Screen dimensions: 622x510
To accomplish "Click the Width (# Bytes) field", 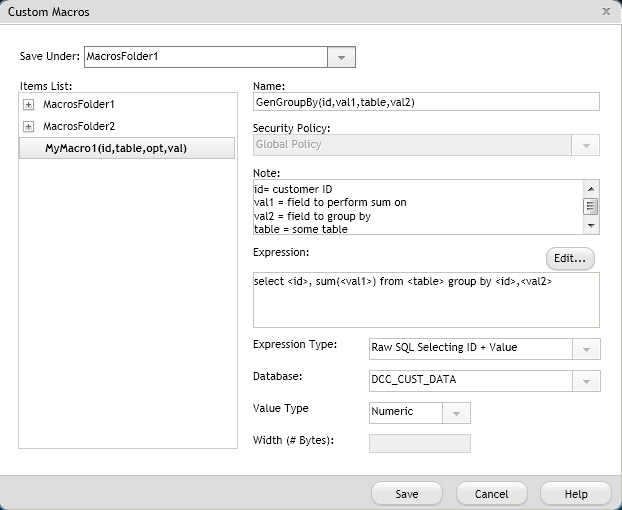I will click(419, 443).
